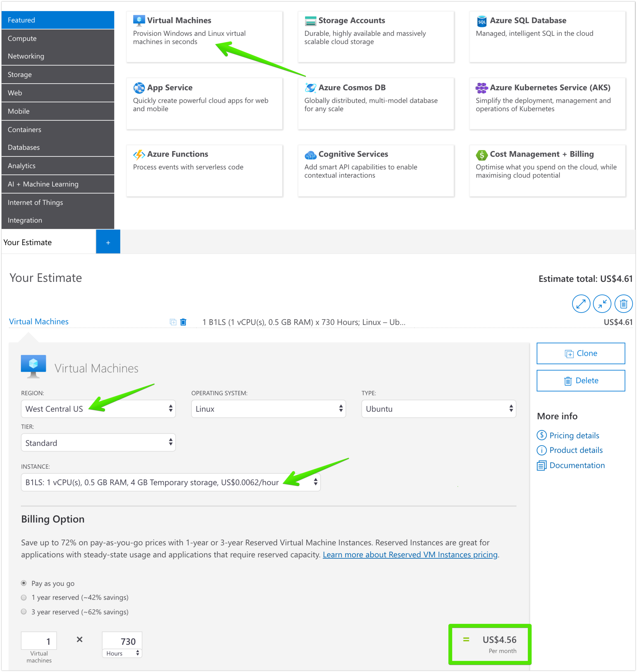The image size is (637, 672).
Task: Open the Type dropdown showing Ubuntu
Action: pyautogui.click(x=439, y=409)
